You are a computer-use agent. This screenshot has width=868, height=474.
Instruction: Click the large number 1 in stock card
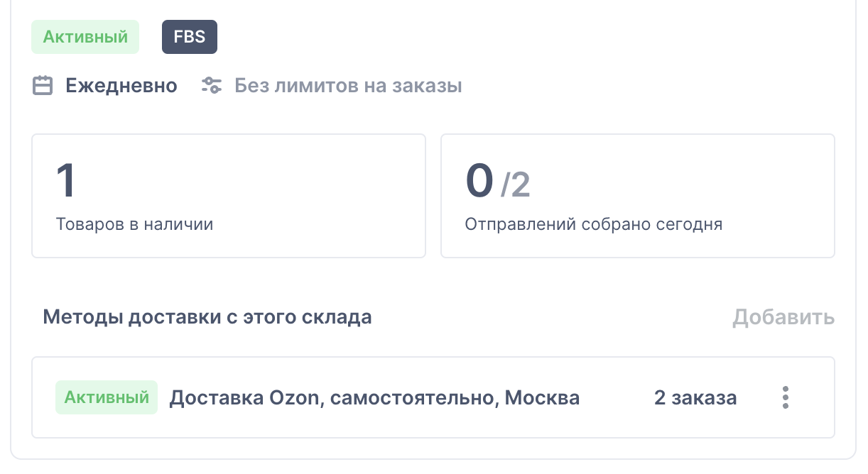pyautogui.click(x=65, y=181)
